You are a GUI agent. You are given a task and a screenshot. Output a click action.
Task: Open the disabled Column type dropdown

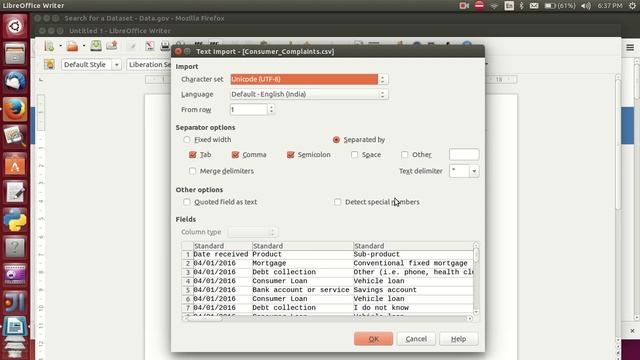[253, 232]
